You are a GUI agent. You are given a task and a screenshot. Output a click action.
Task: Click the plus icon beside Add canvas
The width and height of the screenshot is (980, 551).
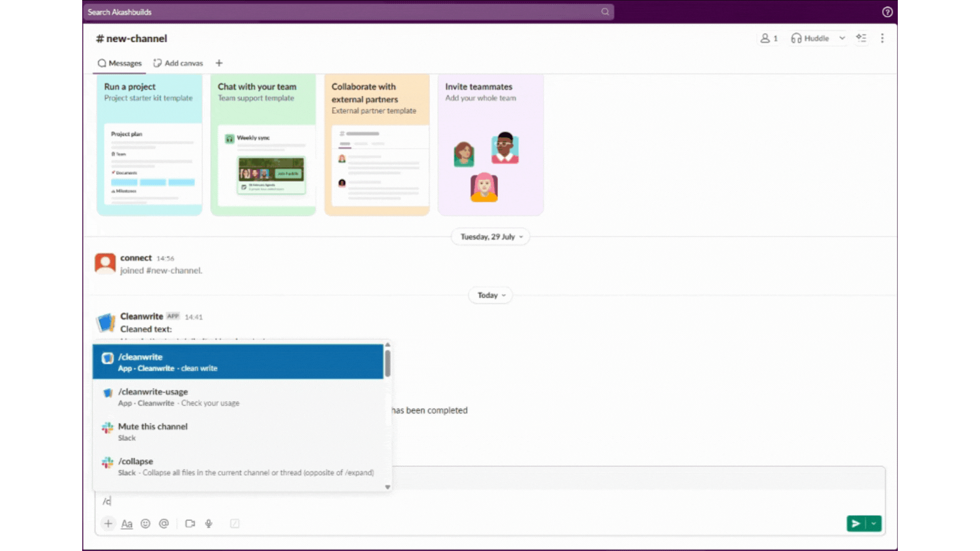click(219, 63)
